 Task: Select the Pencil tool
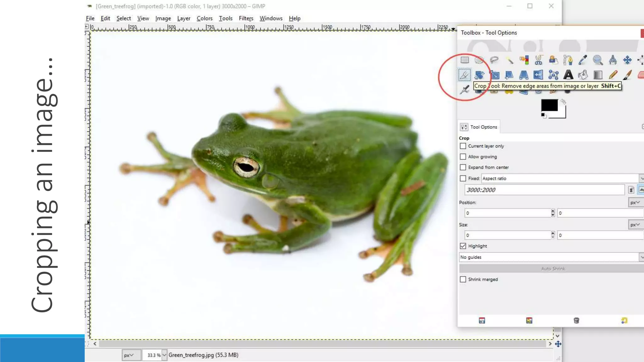tap(613, 75)
